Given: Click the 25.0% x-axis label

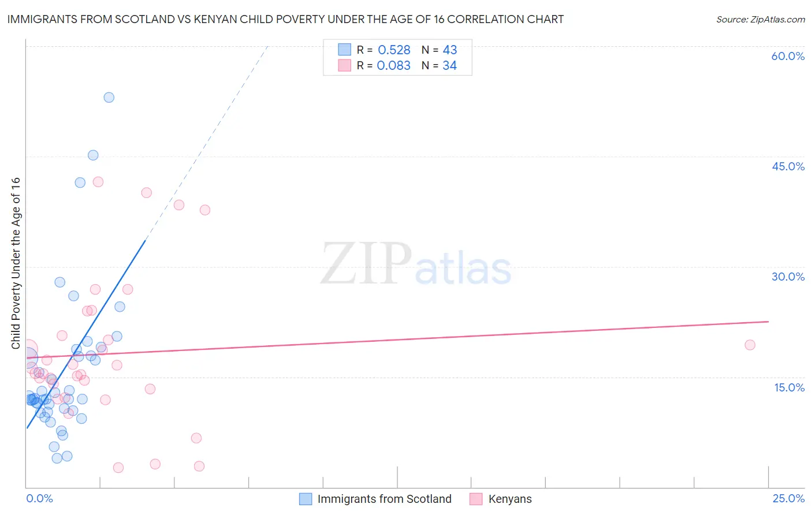Looking at the screenshot, I should coord(788,498).
